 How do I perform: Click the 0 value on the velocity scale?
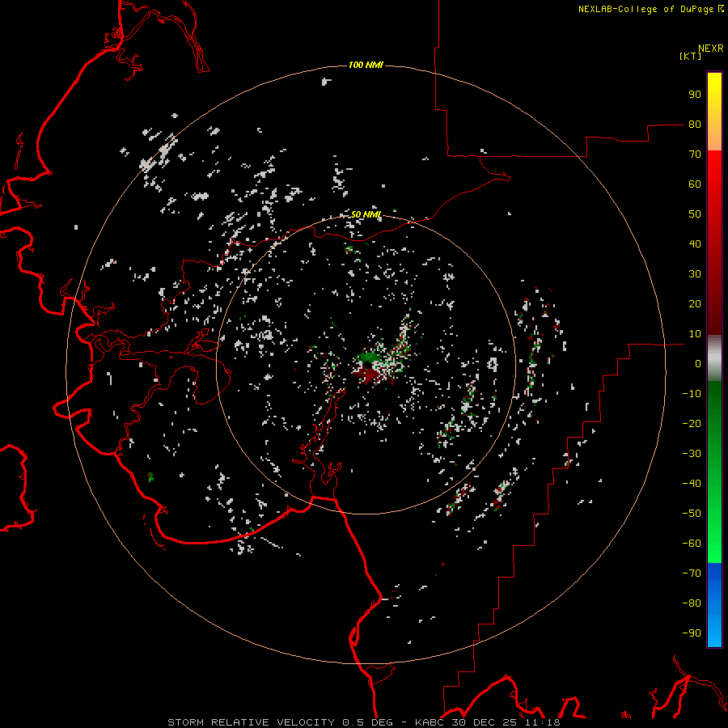(697, 364)
